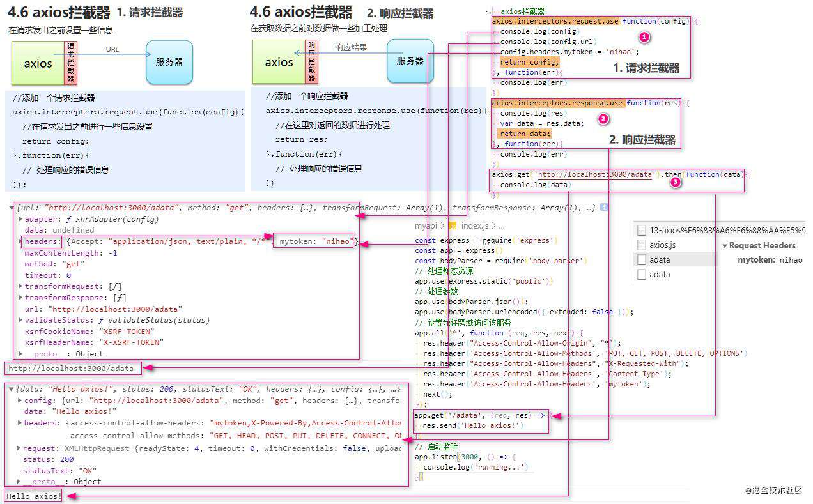Image resolution: width=813 pixels, height=504 pixels.
Task: Click the access-control-allow-methods value line
Action: coord(236,436)
